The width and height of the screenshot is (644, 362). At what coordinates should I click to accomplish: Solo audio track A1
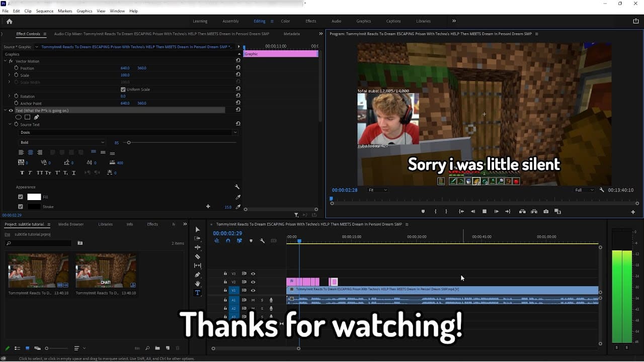[x=262, y=300]
